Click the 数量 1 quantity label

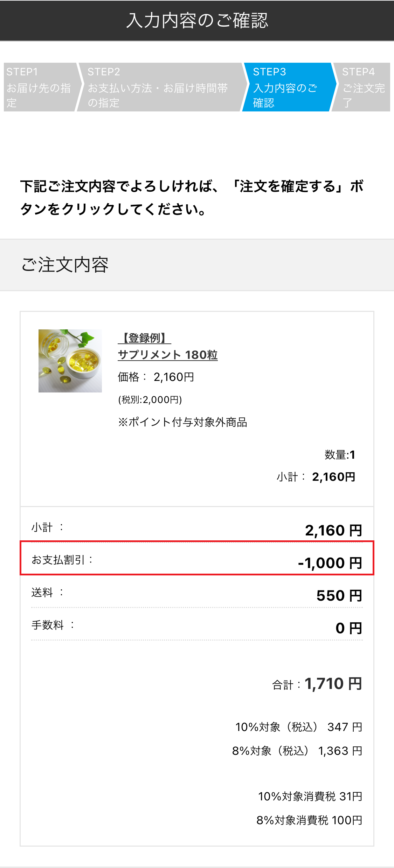(x=340, y=455)
